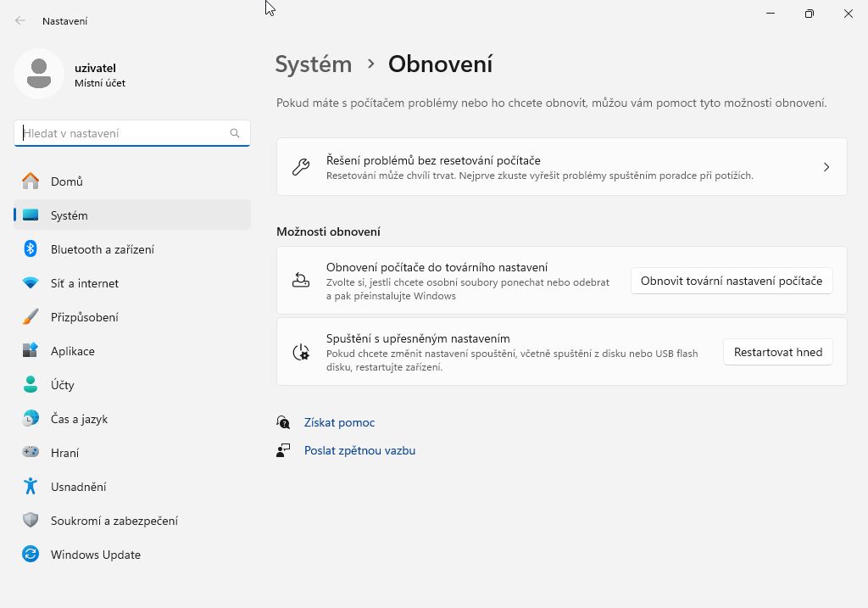Click the Windows Update sync icon
This screenshot has height=608, width=868.
click(x=31, y=555)
